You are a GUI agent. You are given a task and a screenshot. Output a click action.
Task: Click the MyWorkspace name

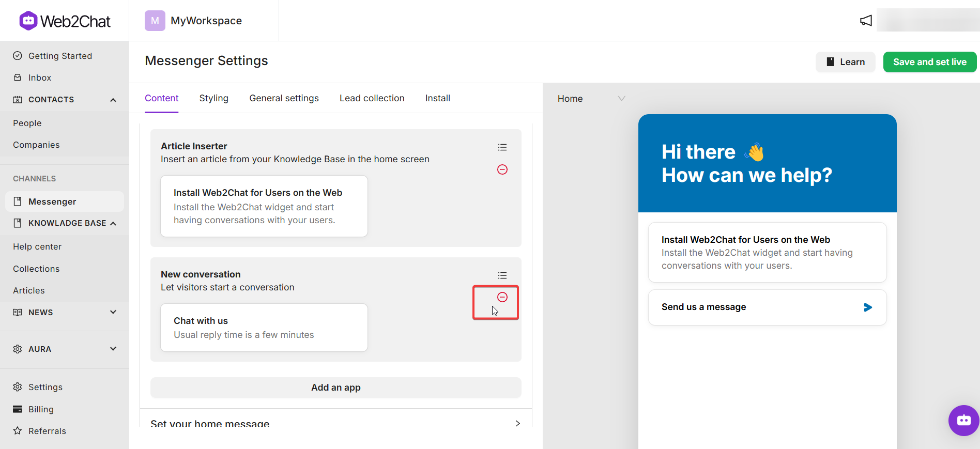[x=206, y=21]
